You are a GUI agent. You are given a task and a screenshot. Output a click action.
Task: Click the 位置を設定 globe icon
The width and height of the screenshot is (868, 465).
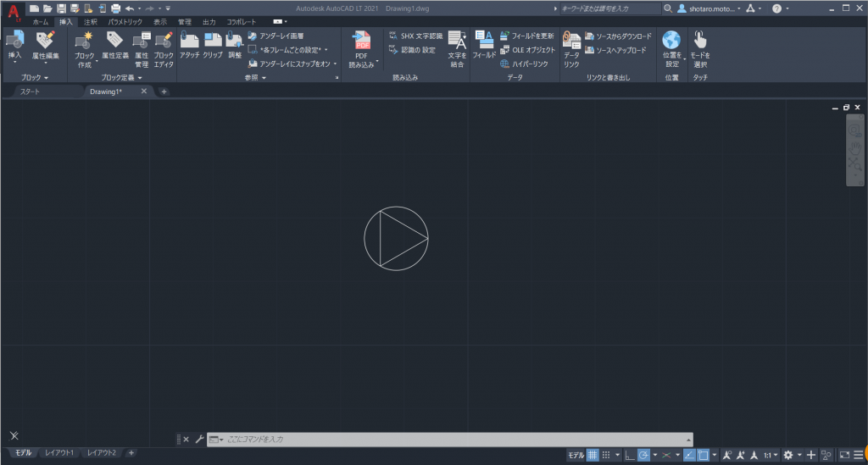pyautogui.click(x=671, y=41)
